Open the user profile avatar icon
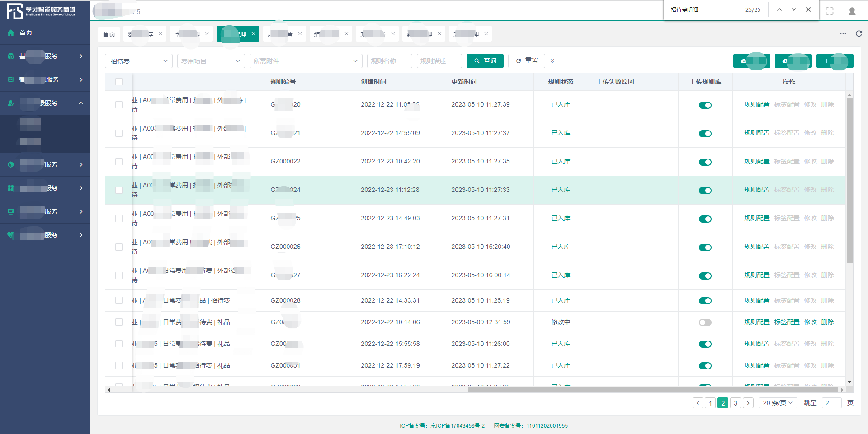This screenshot has width=868, height=434. pos(852,11)
